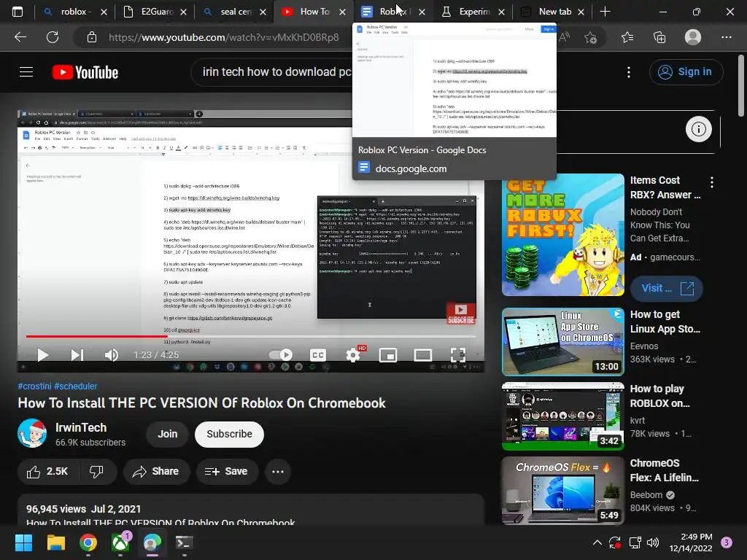Visit the gamecourse ad site

pos(666,288)
